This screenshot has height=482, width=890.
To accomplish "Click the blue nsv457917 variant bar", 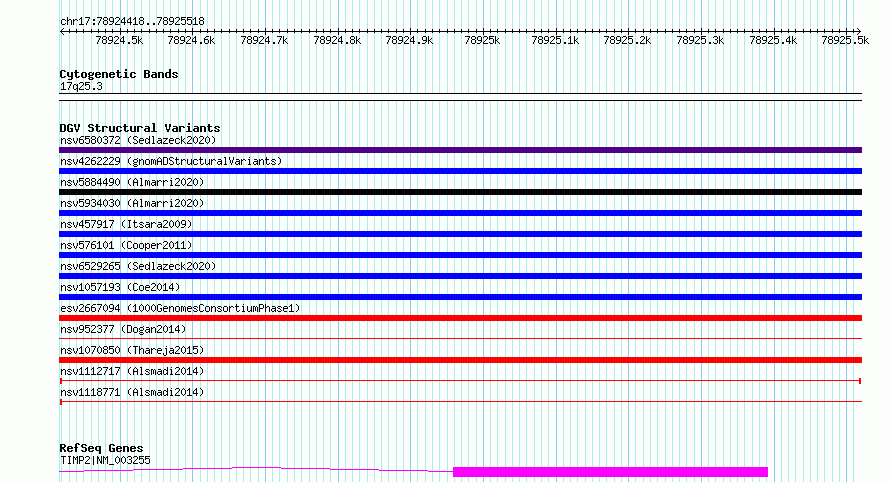I will pos(460,234).
